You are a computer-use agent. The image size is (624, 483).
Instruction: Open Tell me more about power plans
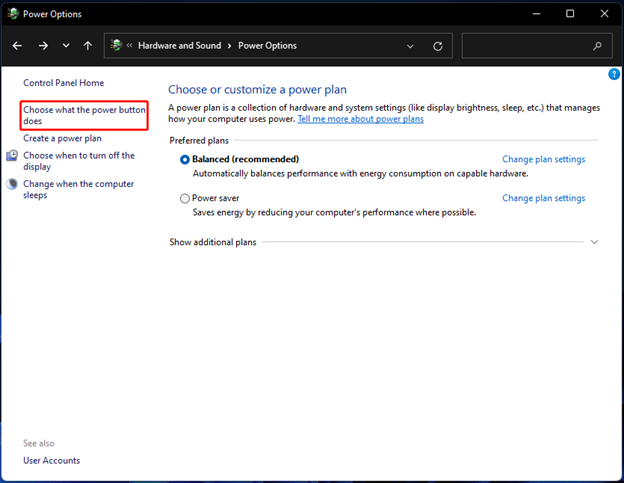(360, 119)
